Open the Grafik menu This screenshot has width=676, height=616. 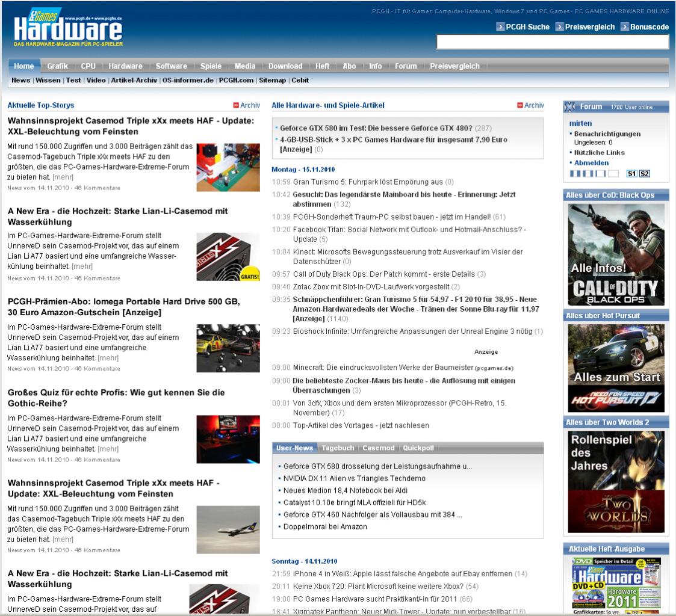pyautogui.click(x=57, y=66)
